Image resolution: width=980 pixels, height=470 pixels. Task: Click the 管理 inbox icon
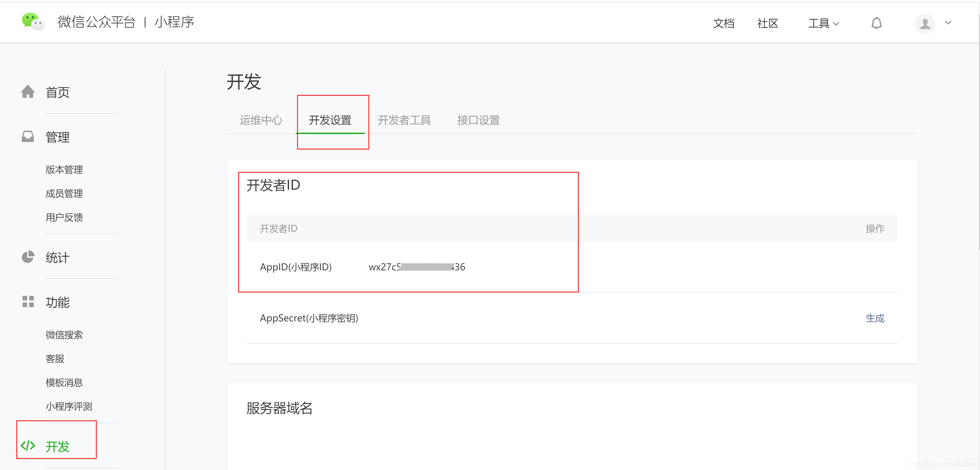coord(28,137)
